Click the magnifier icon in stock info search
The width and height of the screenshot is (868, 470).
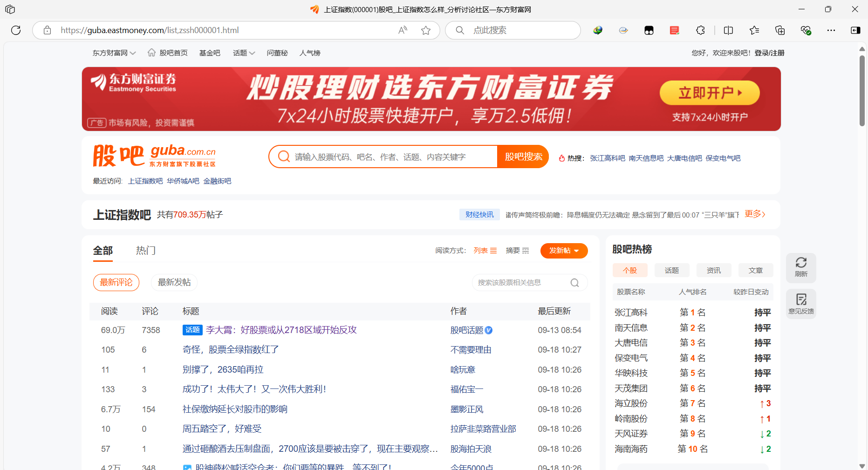574,283
